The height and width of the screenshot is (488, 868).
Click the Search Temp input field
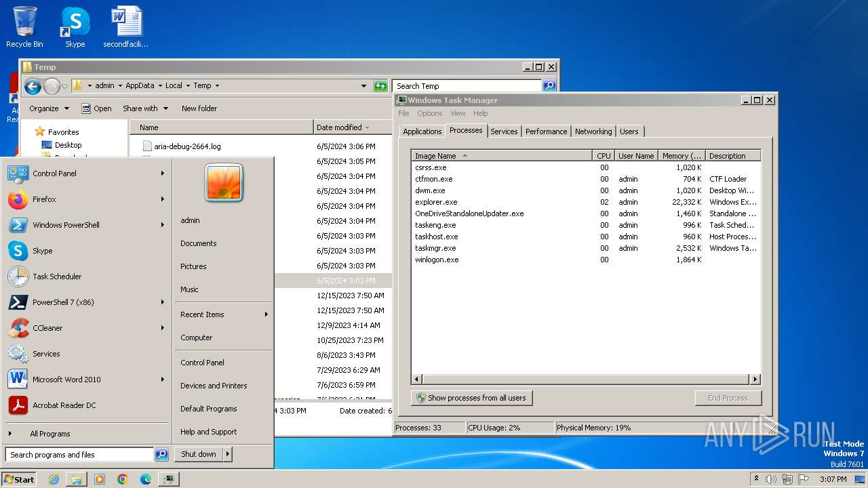click(x=467, y=86)
